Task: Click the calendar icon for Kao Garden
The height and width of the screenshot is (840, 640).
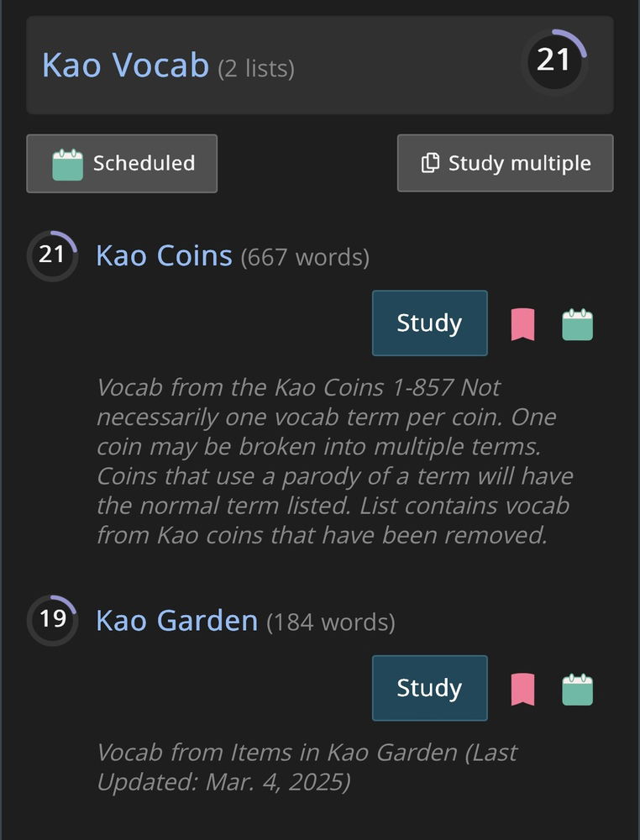Action: point(577,689)
